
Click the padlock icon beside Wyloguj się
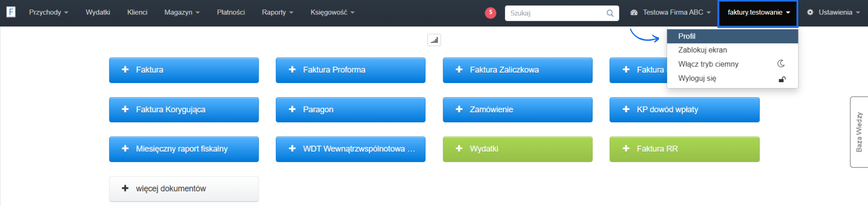point(782,79)
